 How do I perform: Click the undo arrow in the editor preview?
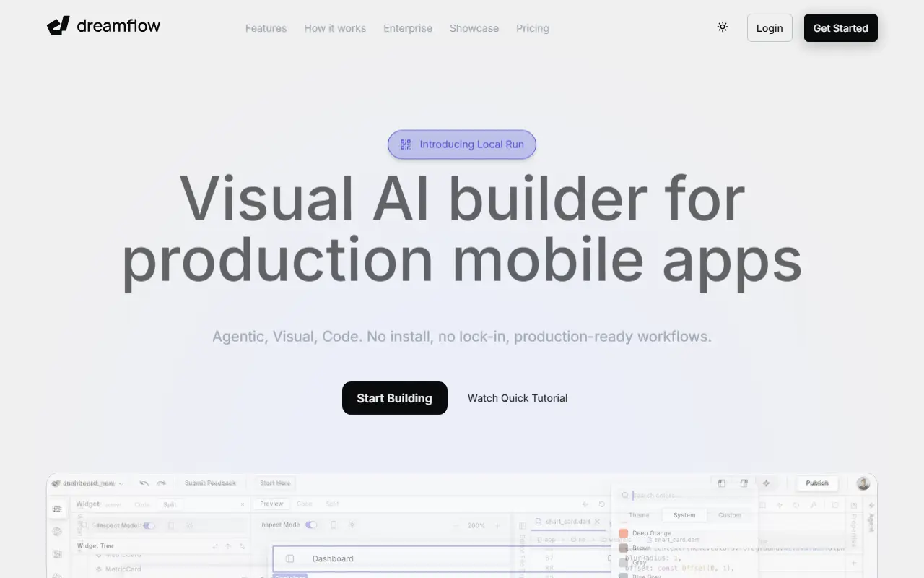click(x=144, y=483)
